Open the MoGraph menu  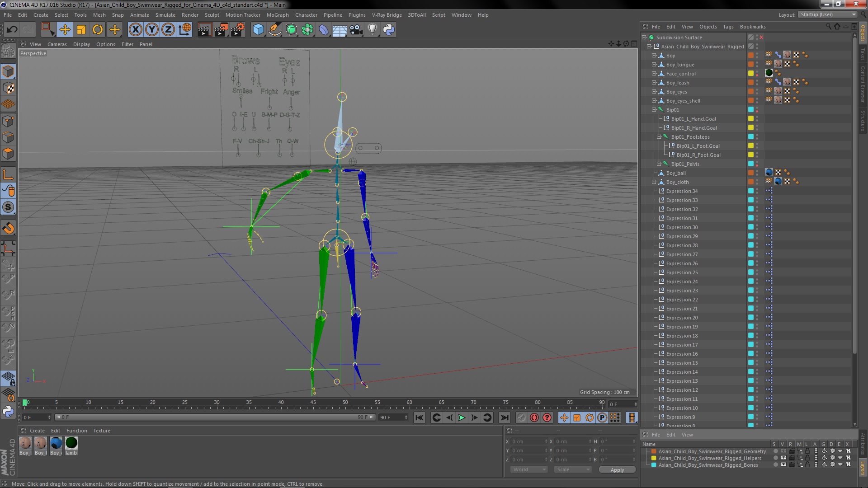[x=277, y=15]
